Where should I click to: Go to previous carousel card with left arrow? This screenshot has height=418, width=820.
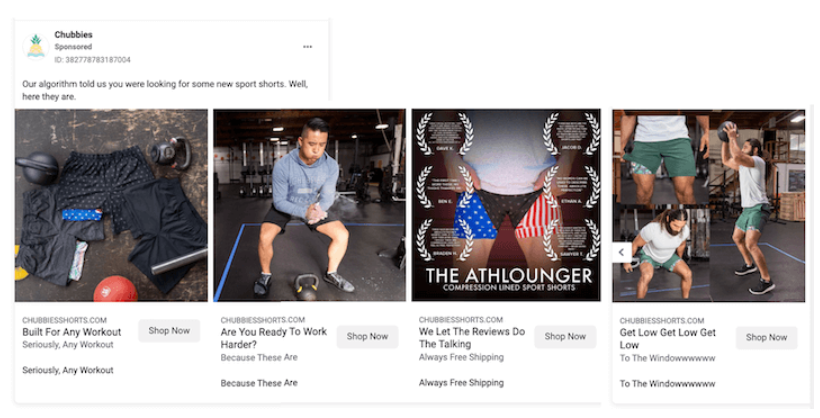(x=621, y=253)
